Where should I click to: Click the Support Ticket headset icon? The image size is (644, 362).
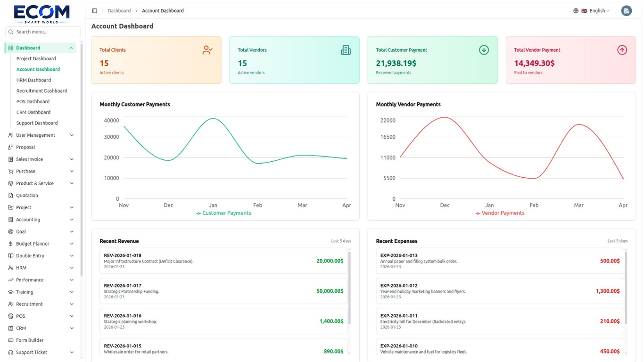[x=11, y=353]
